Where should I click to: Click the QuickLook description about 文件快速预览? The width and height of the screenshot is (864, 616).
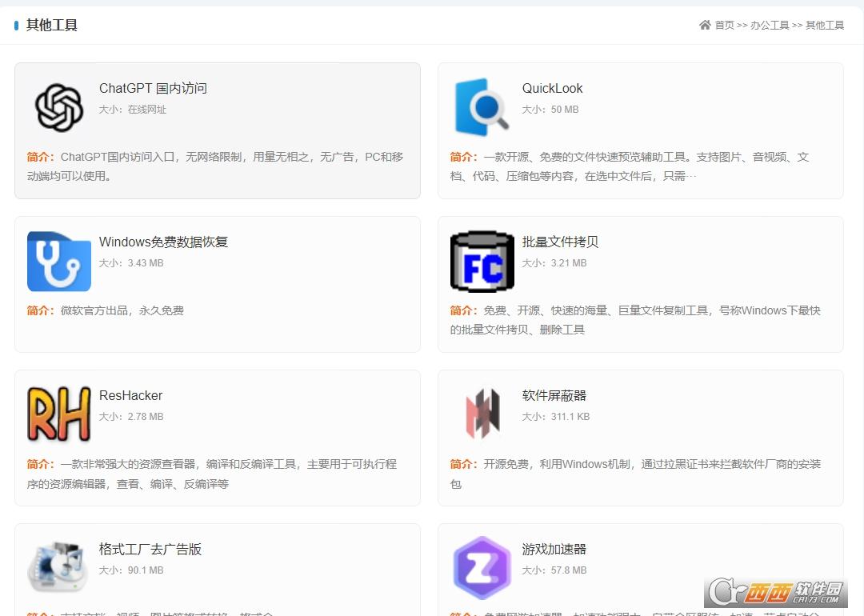630,166
